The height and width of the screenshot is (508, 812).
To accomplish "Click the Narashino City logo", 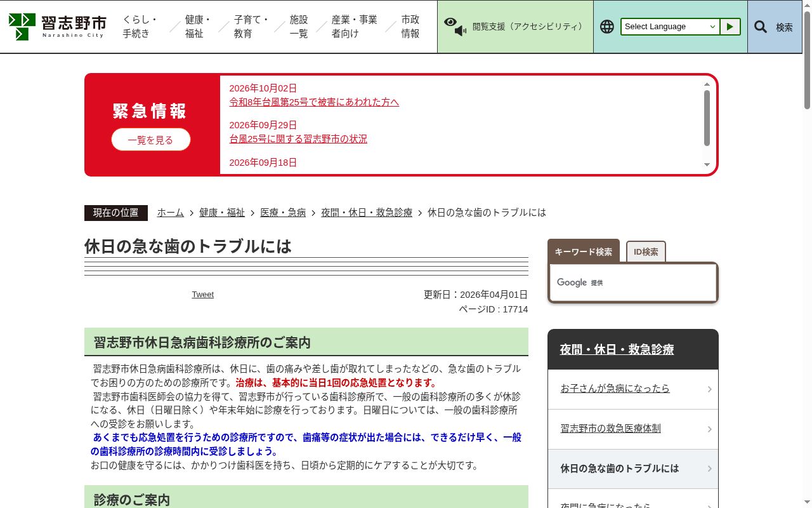I will (57, 27).
